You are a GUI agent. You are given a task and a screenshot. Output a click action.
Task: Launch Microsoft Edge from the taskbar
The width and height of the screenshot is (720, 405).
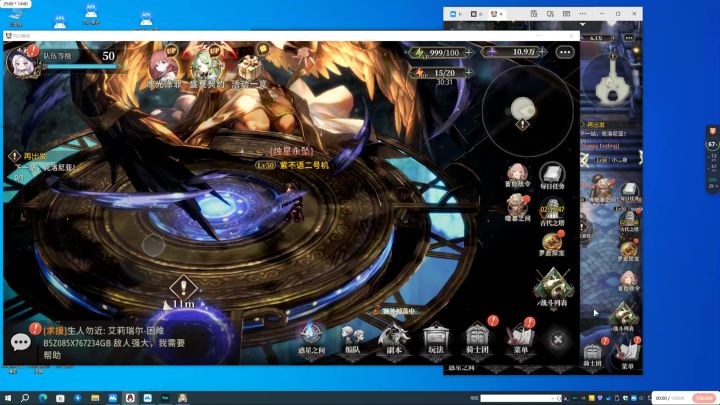pyautogui.click(x=43, y=398)
